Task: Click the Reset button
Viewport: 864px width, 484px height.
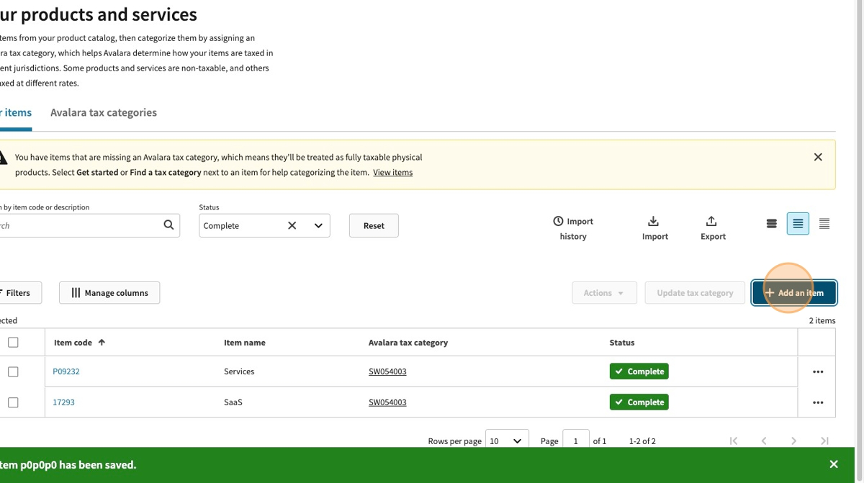Action: 374,225
